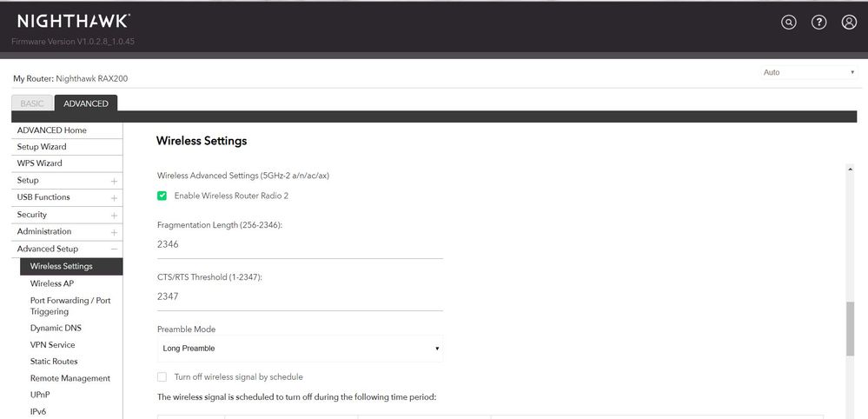The height and width of the screenshot is (419, 868).
Task: Open the Preamble Mode dropdown
Action: [x=300, y=349]
